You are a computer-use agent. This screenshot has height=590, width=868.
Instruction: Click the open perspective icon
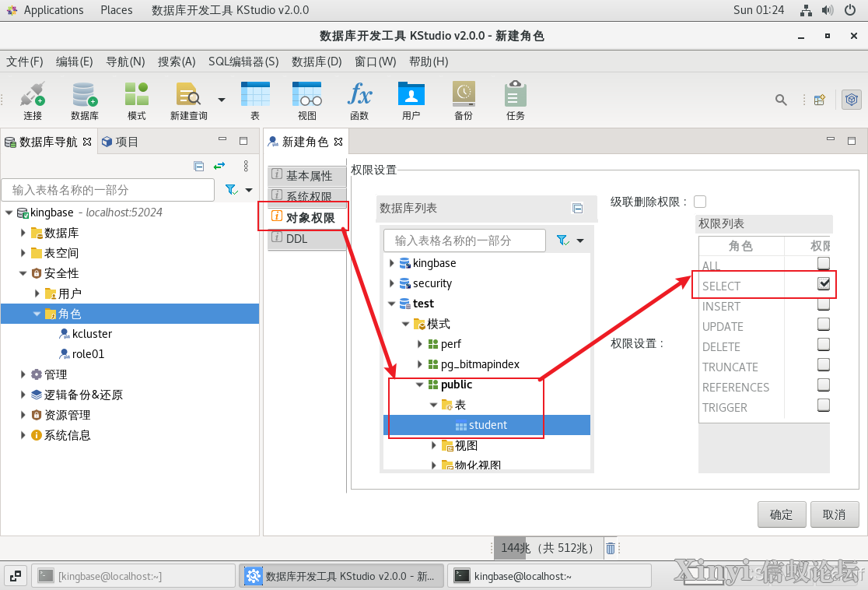point(820,100)
